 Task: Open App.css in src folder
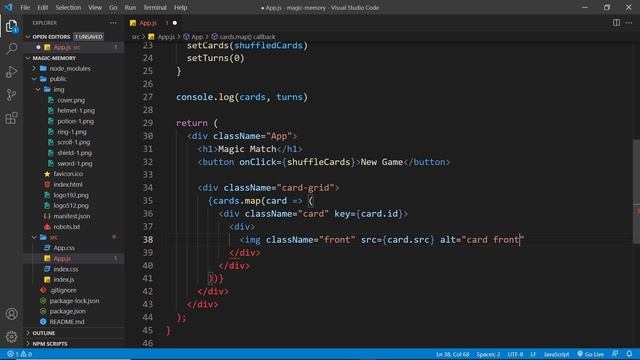pos(73,248)
